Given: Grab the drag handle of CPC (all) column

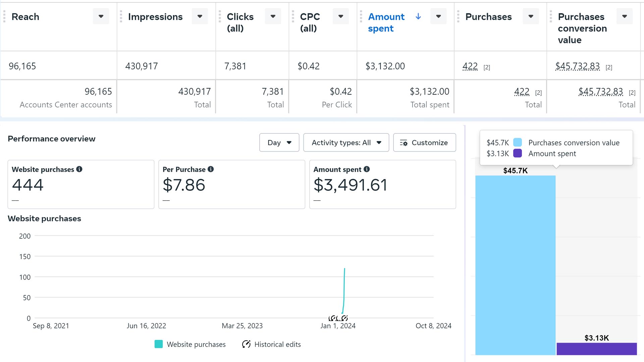Looking at the screenshot, I should tap(293, 16).
